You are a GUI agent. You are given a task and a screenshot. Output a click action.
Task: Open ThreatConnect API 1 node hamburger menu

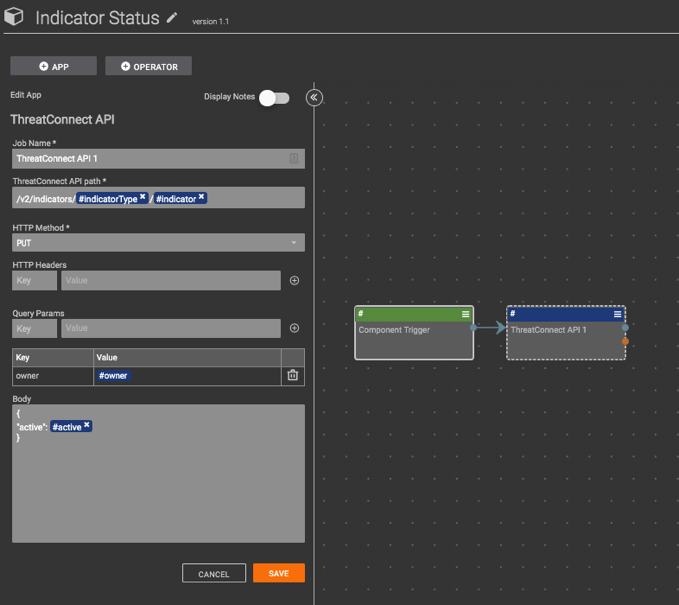pyautogui.click(x=618, y=314)
